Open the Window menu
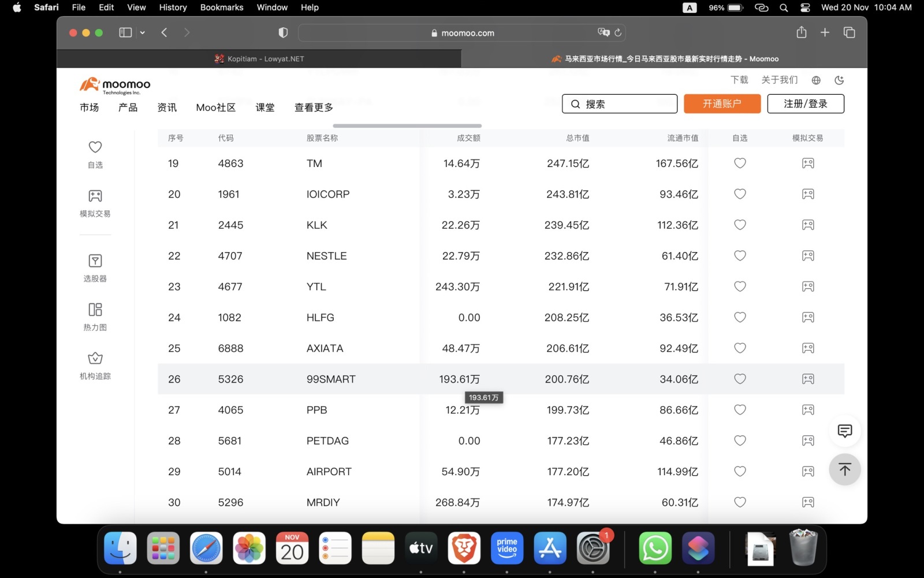 click(272, 8)
